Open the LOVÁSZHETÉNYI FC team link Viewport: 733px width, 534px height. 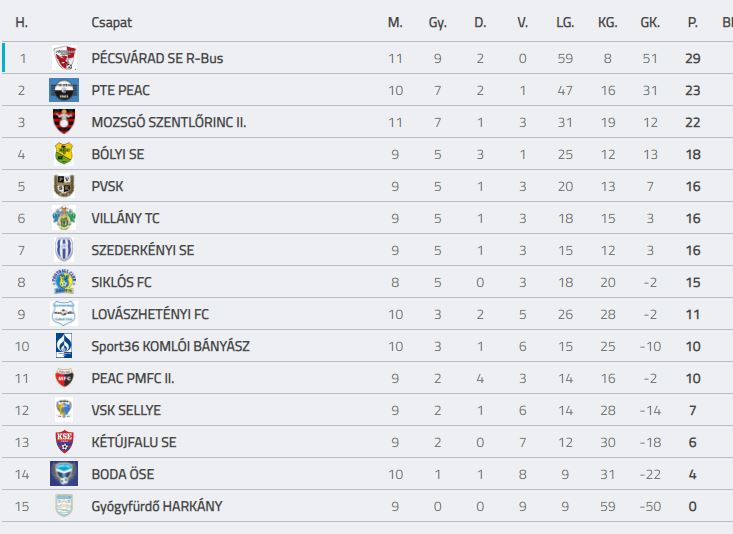click(150, 314)
